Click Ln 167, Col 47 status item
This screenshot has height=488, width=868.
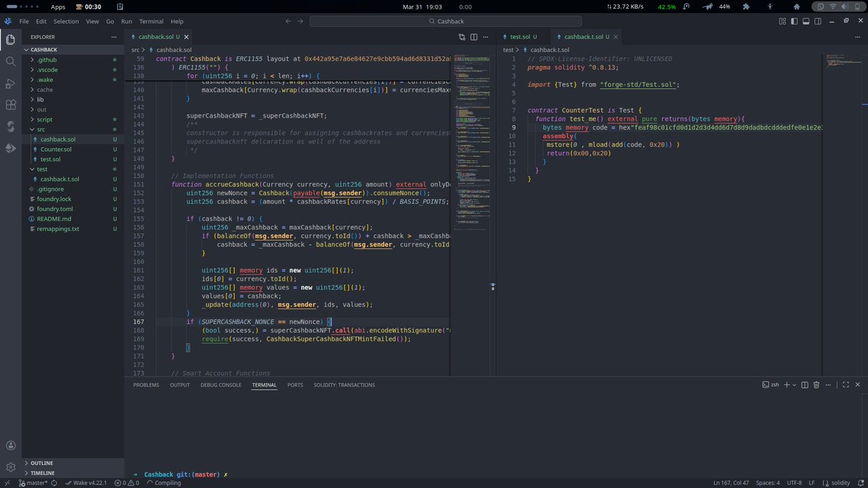[731, 482]
